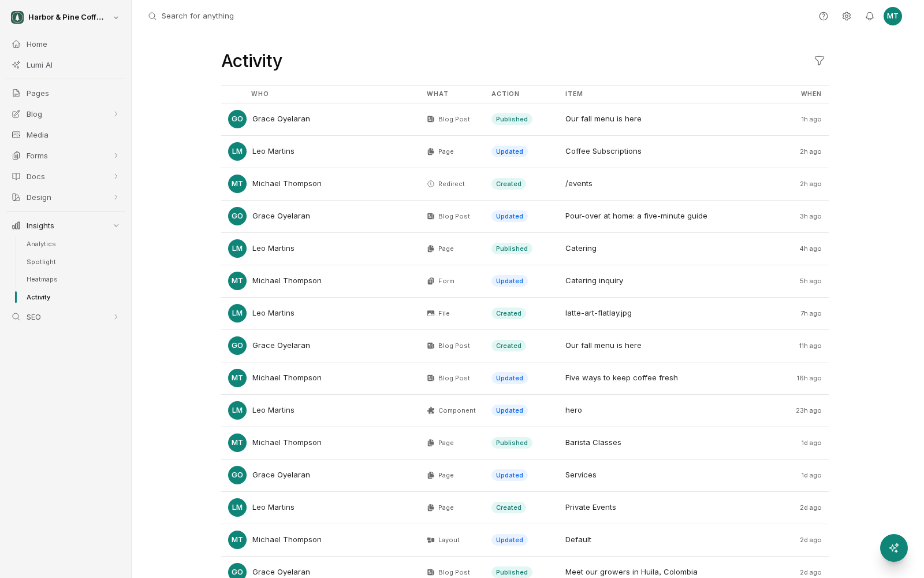The width and height of the screenshot is (924, 578).
Task: Expand the Design sidebar section
Action: point(116,197)
